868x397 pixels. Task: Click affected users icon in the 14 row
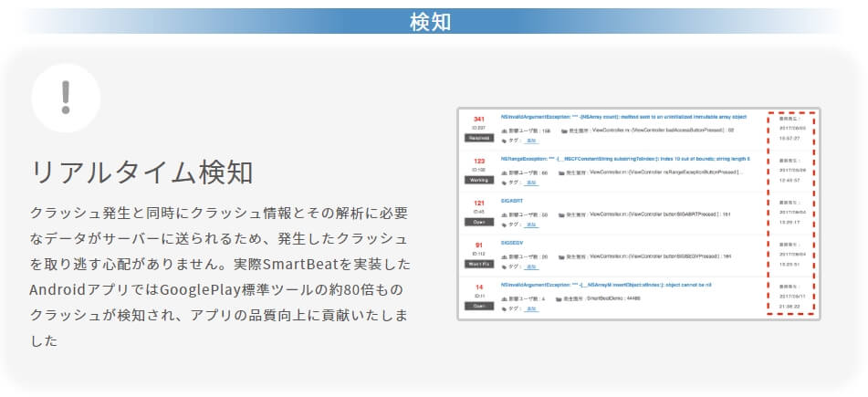click(505, 299)
